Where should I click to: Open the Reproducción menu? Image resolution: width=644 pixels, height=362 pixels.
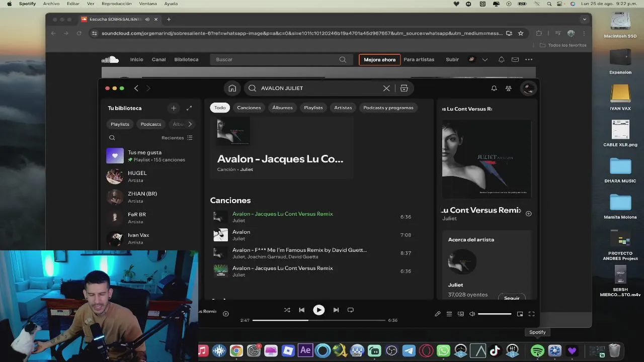pyautogui.click(x=116, y=4)
